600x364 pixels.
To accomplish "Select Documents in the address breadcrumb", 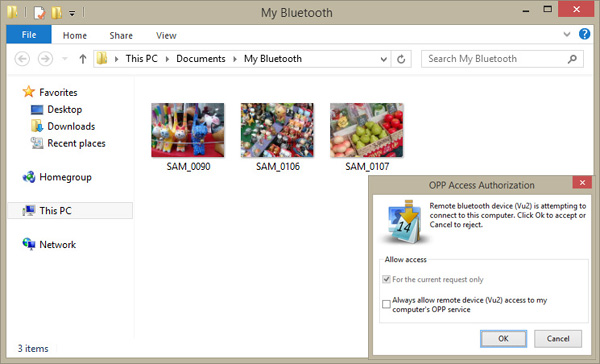I will click(x=201, y=59).
